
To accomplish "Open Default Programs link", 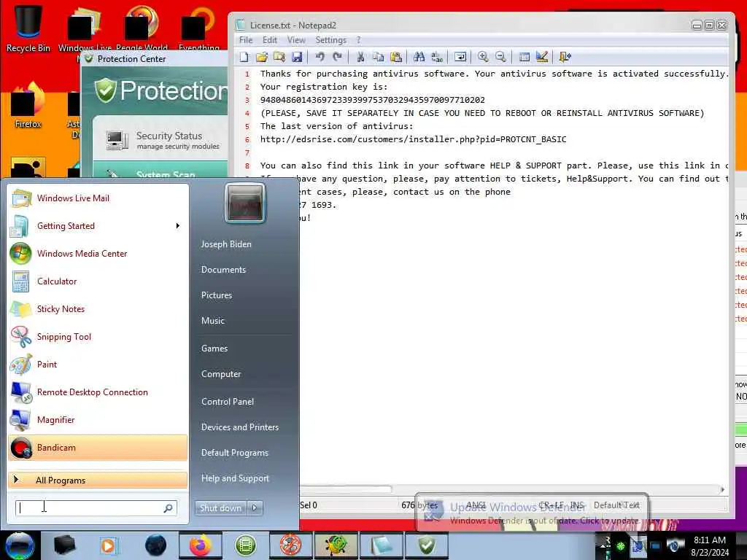I will pos(235,453).
